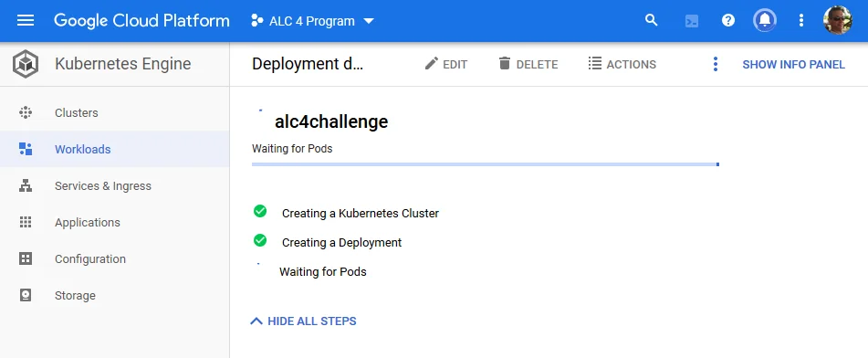
Task: Click the delete trash can icon
Action: [505, 63]
